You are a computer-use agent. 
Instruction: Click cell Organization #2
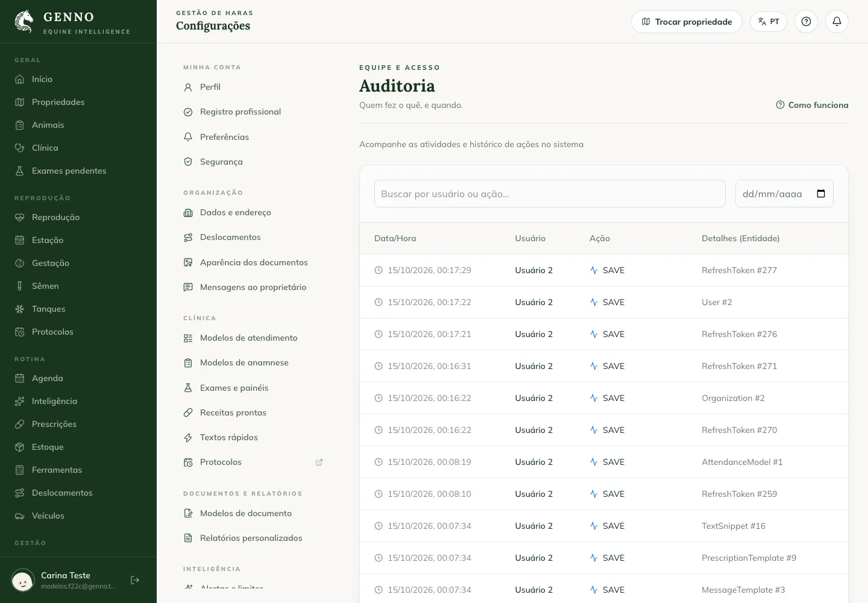[733, 398]
